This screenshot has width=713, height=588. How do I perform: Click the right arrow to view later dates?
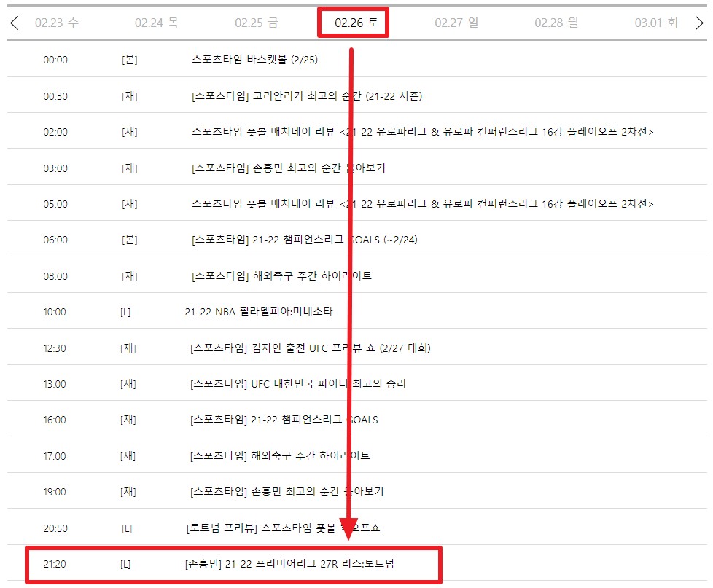(699, 22)
